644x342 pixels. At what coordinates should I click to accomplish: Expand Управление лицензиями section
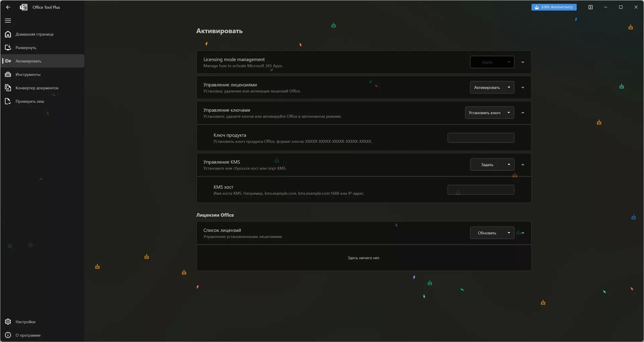click(523, 88)
